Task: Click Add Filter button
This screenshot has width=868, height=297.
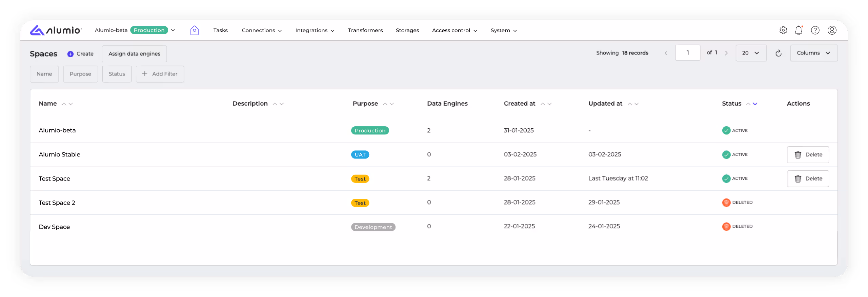Action: pos(160,74)
